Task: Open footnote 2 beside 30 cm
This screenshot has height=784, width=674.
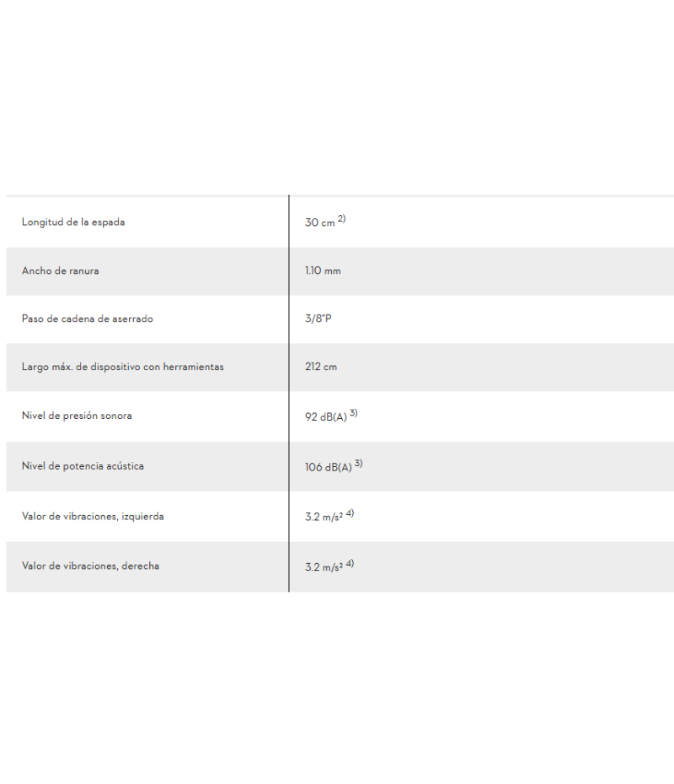Action: 342,218
